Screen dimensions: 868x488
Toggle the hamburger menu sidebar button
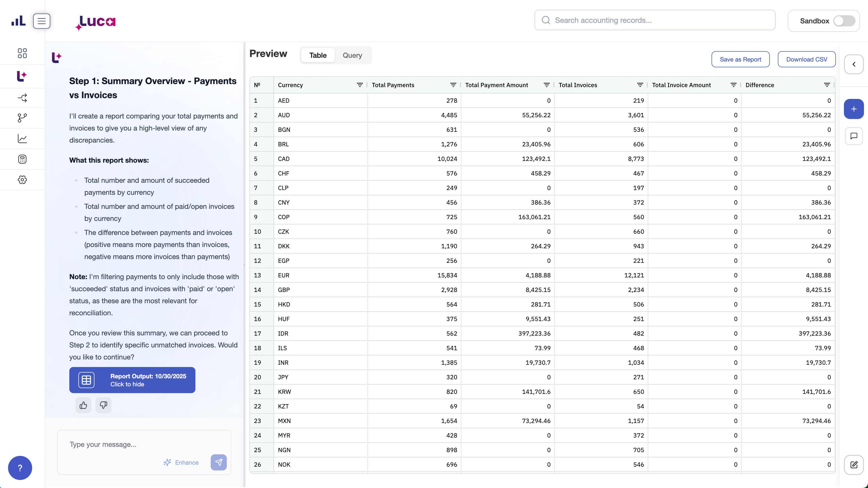tap(41, 21)
